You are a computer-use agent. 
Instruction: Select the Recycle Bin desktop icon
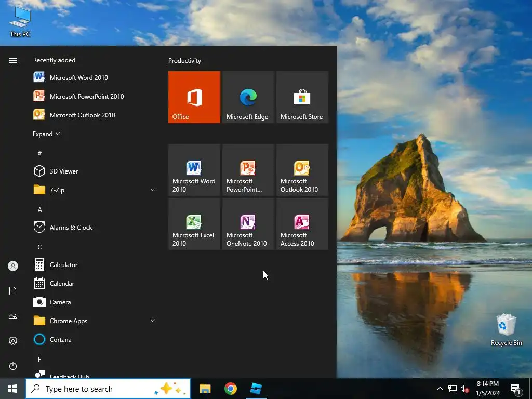pos(506,329)
